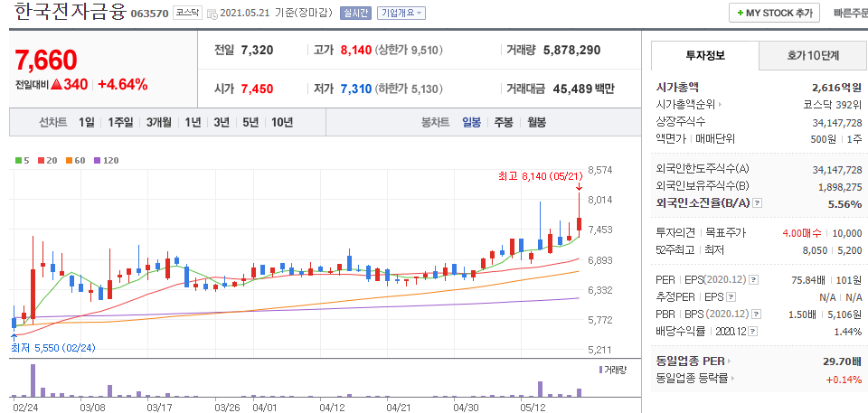Click the 배당수익률 value 1.44%

click(x=847, y=332)
